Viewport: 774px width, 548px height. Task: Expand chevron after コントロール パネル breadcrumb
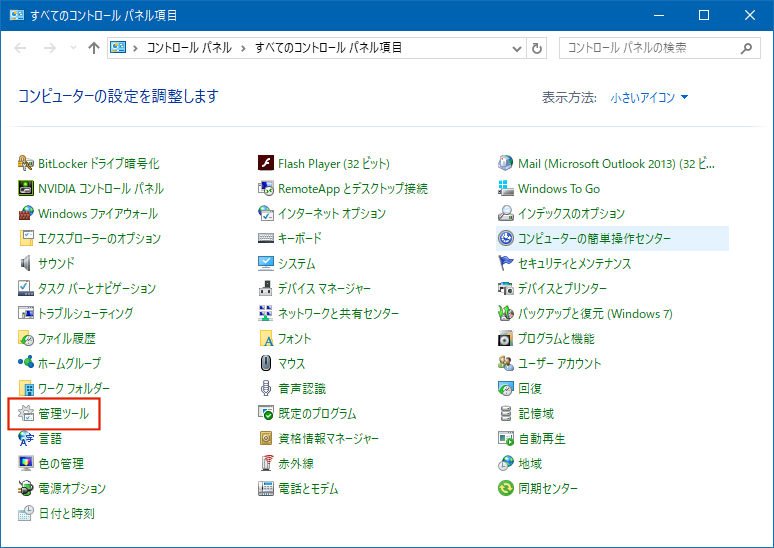click(x=243, y=48)
